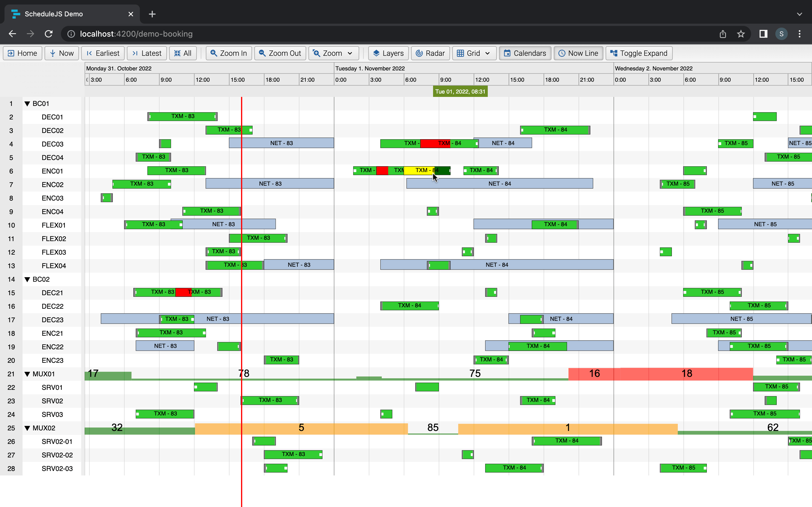Click Toggle Expand to collapse all rows
812x507 pixels.
point(639,53)
